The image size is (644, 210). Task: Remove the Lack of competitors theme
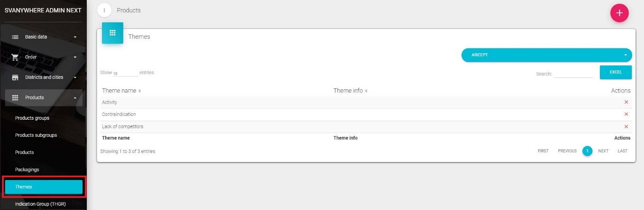pyautogui.click(x=626, y=127)
